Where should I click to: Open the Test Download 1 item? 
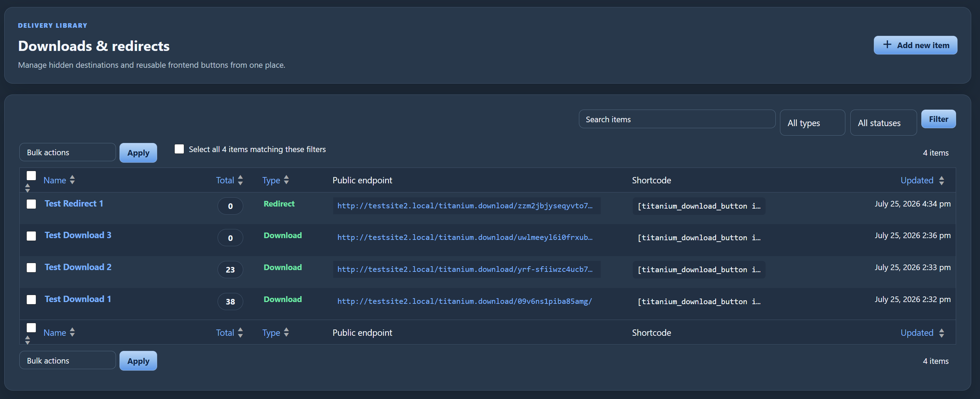tap(78, 299)
